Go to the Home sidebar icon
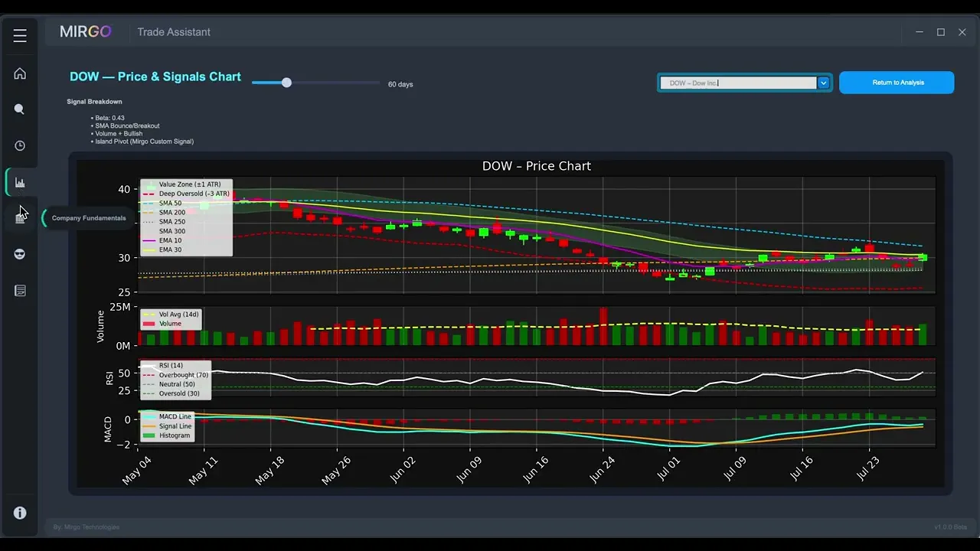The width and height of the screenshot is (980, 551). (x=20, y=73)
